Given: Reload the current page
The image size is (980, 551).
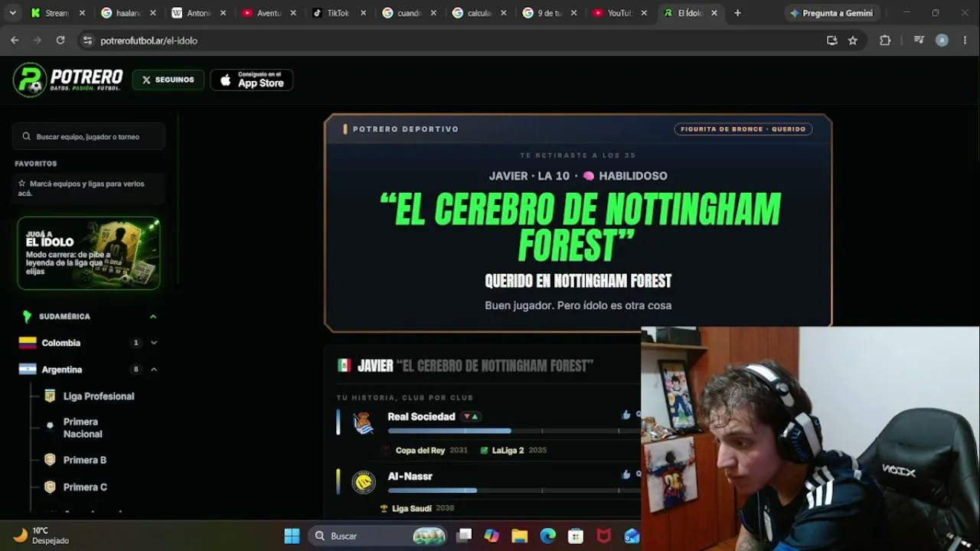Looking at the screenshot, I should click(60, 41).
